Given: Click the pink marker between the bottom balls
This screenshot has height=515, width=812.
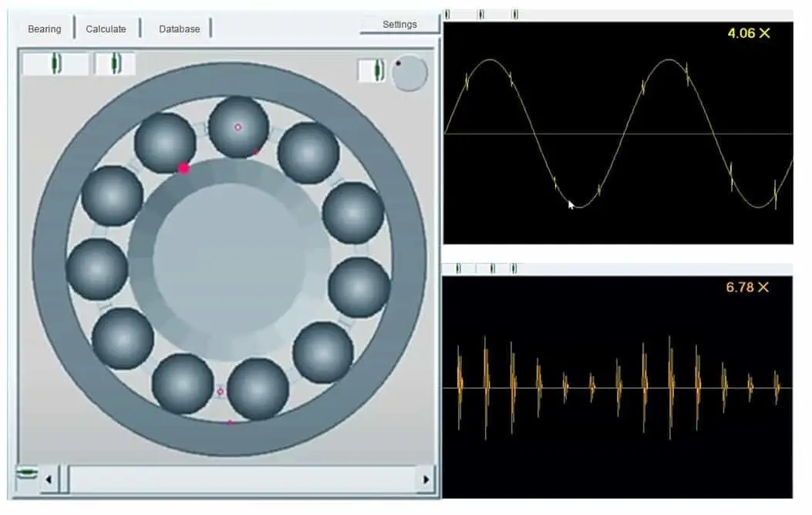Looking at the screenshot, I should (x=221, y=392).
